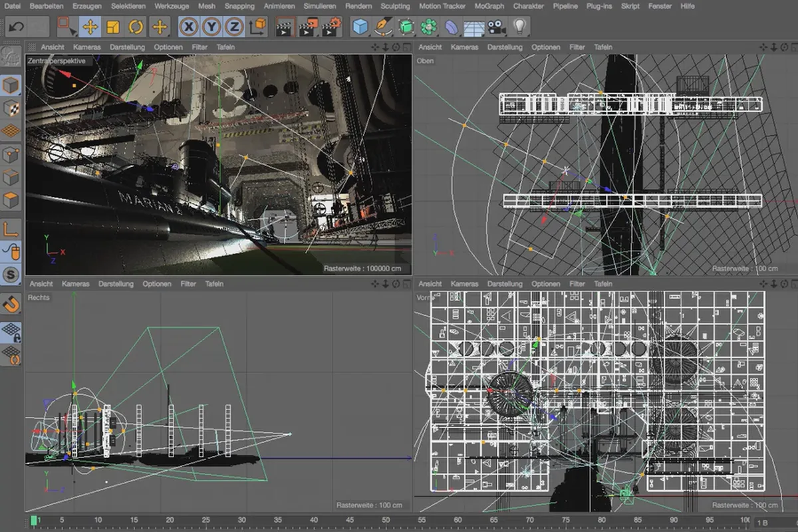The width and height of the screenshot is (798, 532).
Task: Click the Edit Render Settings clapperboard icon
Action: pyautogui.click(x=331, y=27)
